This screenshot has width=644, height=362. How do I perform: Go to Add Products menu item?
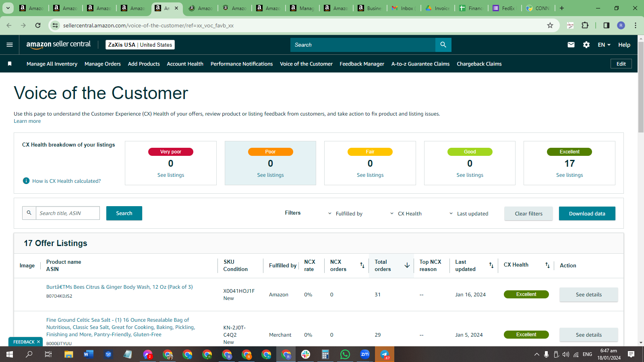(x=144, y=64)
